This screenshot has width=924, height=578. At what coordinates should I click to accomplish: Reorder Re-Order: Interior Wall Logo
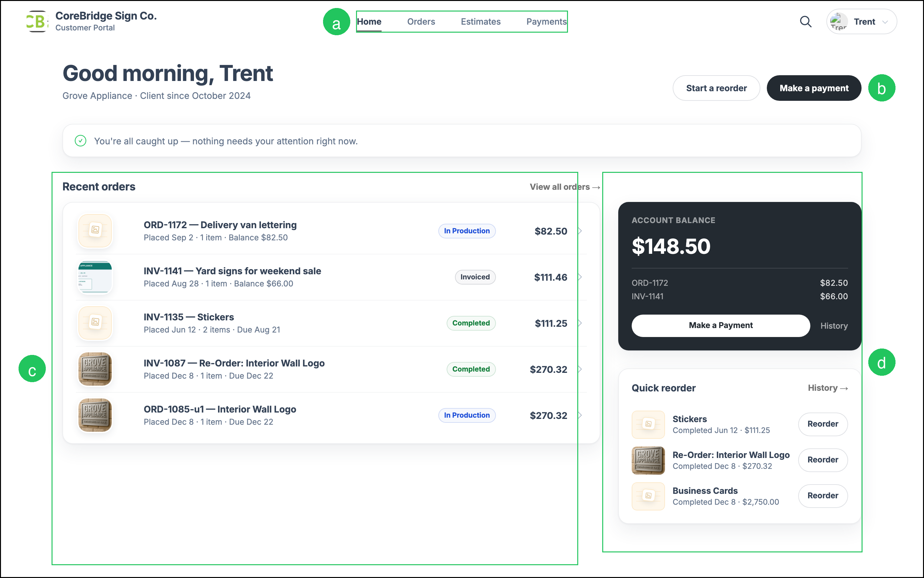(x=823, y=460)
